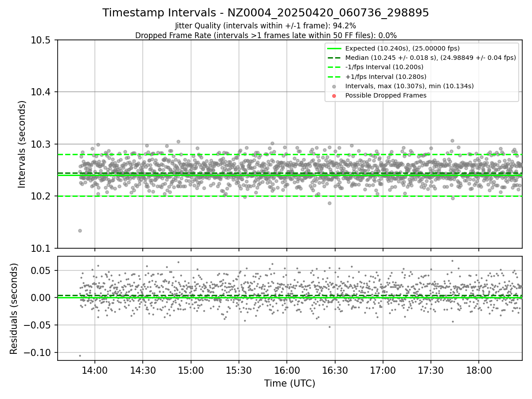Click the Time (UTC) x-axis label
This screenshot has width=532, height=399.
pyautogui.click(x=289, y=383)
